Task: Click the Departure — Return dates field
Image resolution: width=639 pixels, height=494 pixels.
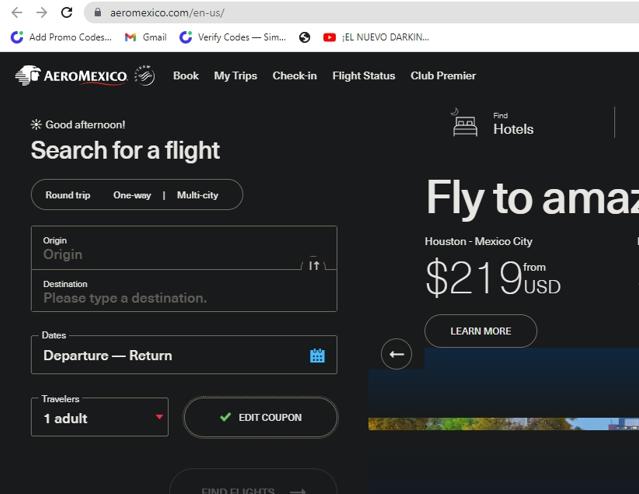Action: tap(184, 355)
